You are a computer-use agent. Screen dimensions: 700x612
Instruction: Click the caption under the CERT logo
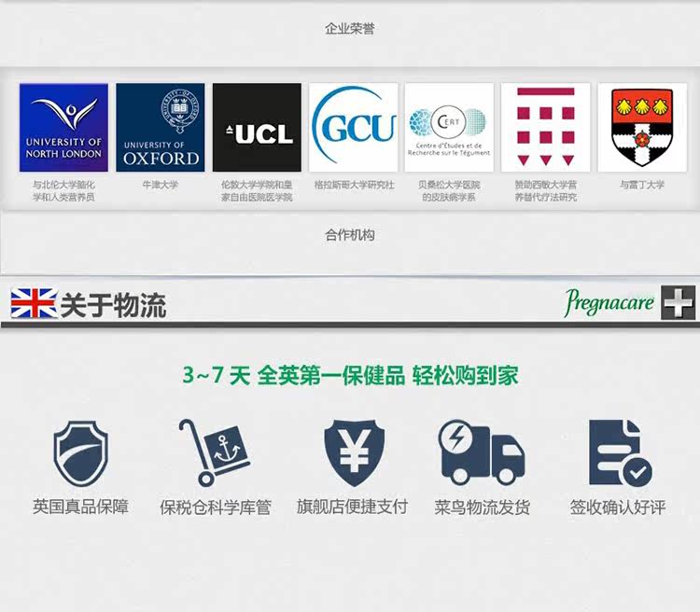(x=449, y=191)
